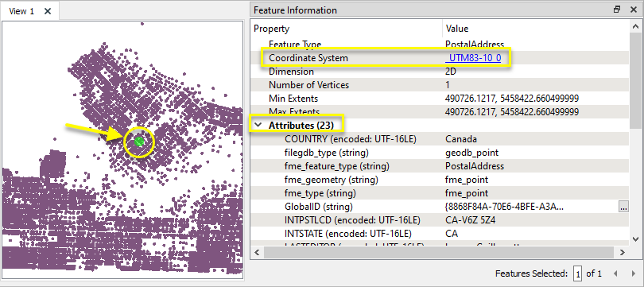Viewport: 644px width, 287px height.
Task: Click the Features Selected number field
Action: pos(578,273)
